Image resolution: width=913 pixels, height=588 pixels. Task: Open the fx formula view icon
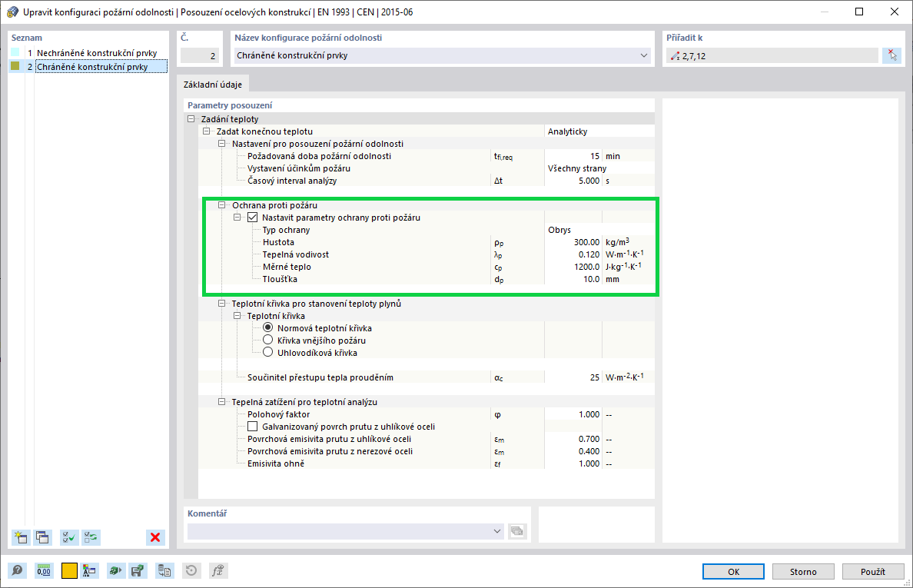pyautogui.click(x=217, y=571)
